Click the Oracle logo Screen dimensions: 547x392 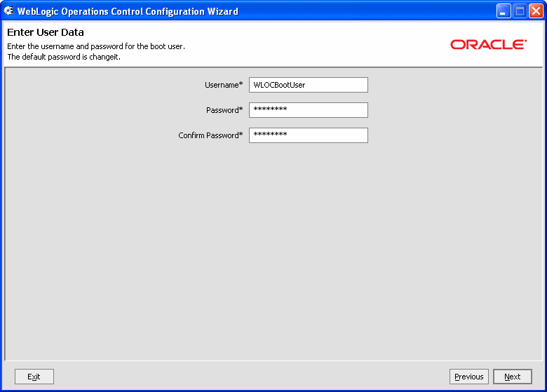[x=488, y=44]
